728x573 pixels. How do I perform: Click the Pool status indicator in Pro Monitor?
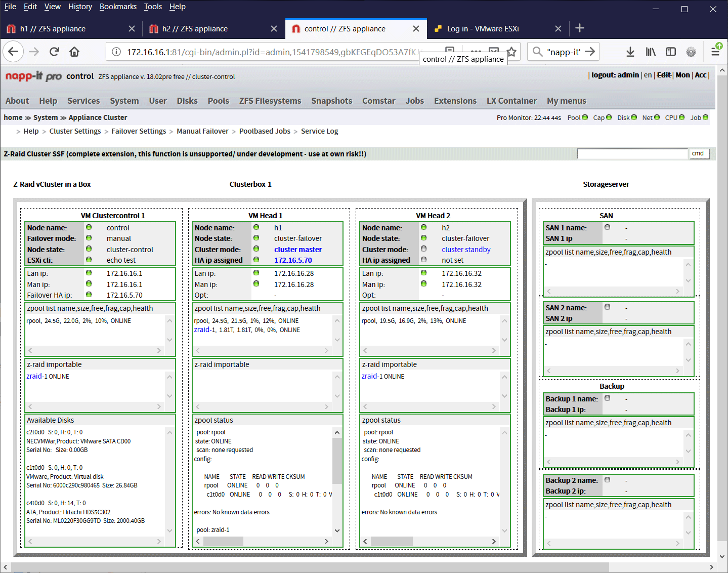pos(584,117)
